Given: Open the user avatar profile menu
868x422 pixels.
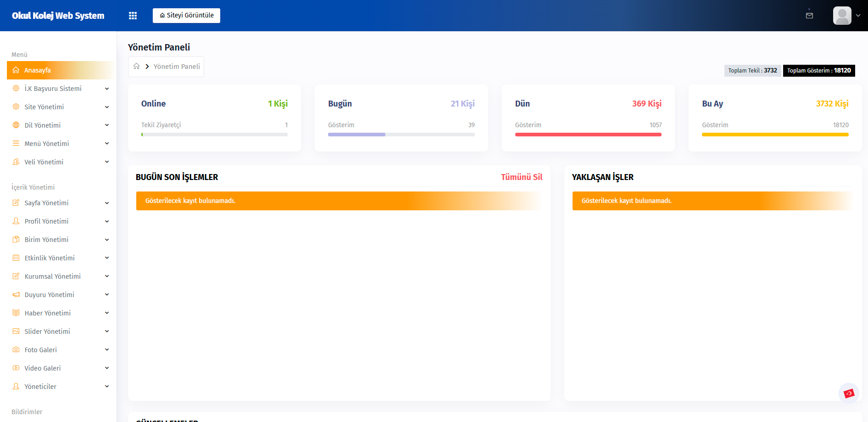Looking at the screenshot, I should point(842,16).
